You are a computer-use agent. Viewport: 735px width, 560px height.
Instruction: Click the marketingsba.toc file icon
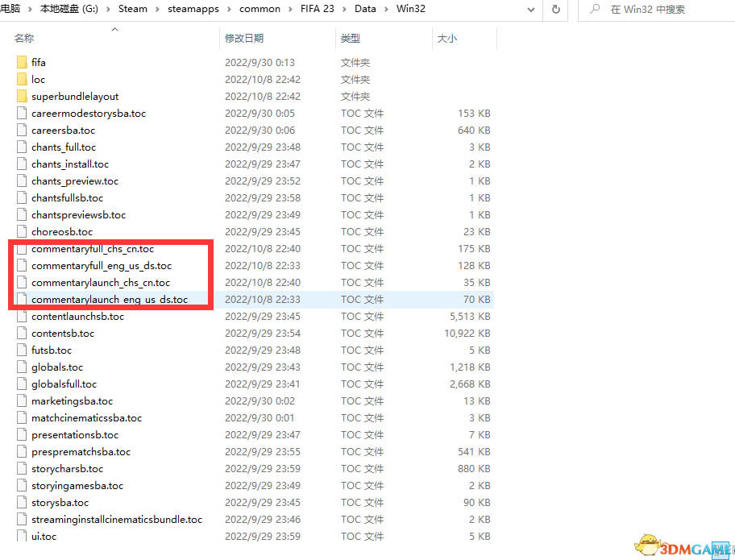pos(22,400)
